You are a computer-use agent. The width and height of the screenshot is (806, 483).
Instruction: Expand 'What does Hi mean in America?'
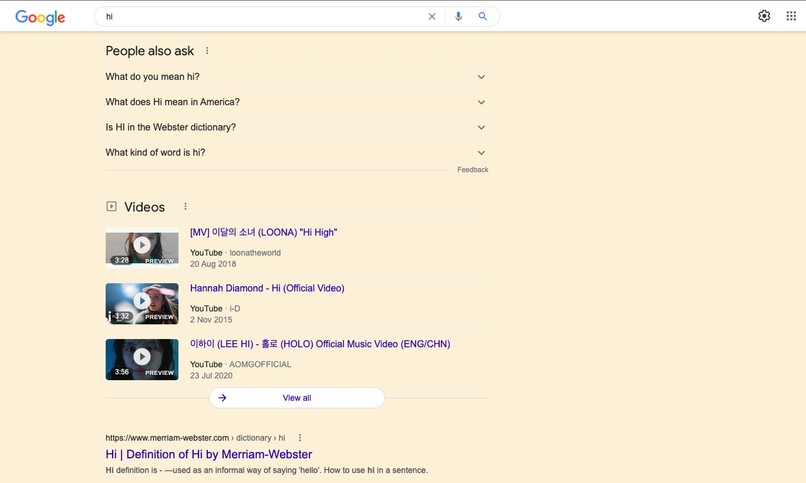[297, 102]
